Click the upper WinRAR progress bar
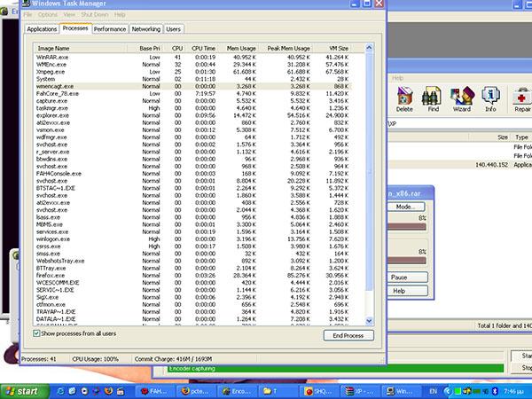Image resolution: width=532 pixels, height=399 pixels. [407, 227]
